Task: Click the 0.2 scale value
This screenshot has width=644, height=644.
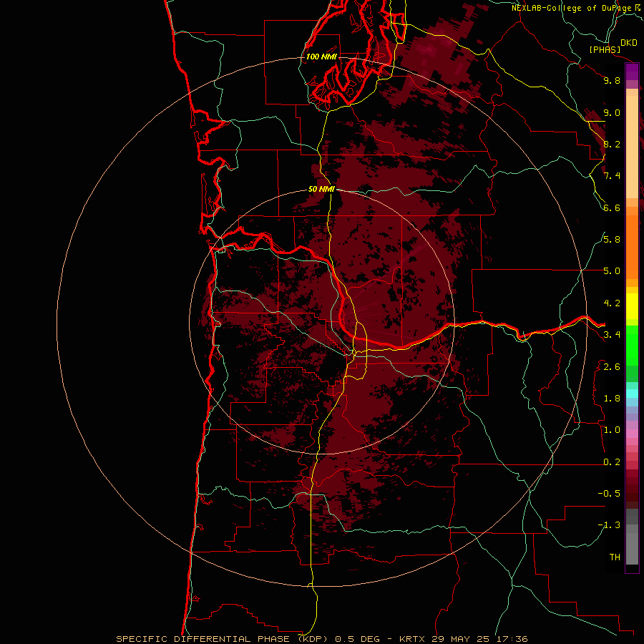Action: [x=612, y=462]
